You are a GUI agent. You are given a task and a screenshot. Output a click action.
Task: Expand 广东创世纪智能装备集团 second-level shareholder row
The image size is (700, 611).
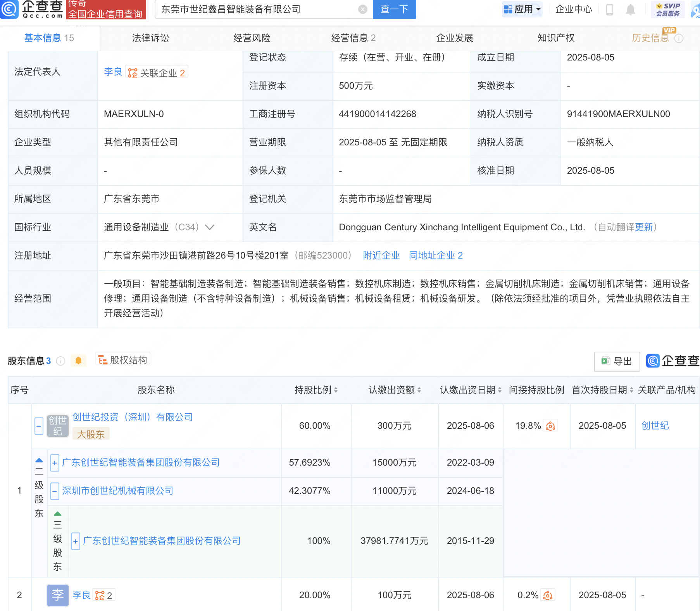click(55, 463)
